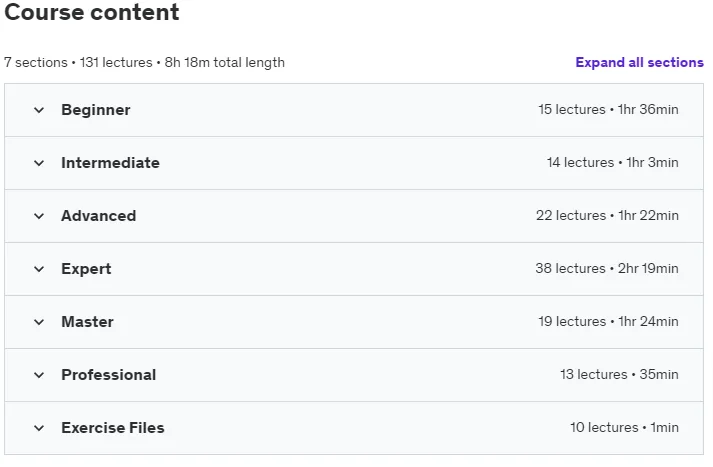Toggle the Master section arrow
713x467 pixels.
pyautogui.click(x=39, y=322)
